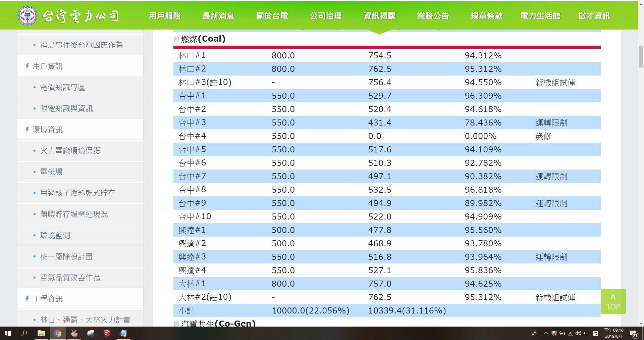The height and width of the screenshot is (340, 644).
Task: Open SketchUp from the taskbar
Action: [107, 333]
